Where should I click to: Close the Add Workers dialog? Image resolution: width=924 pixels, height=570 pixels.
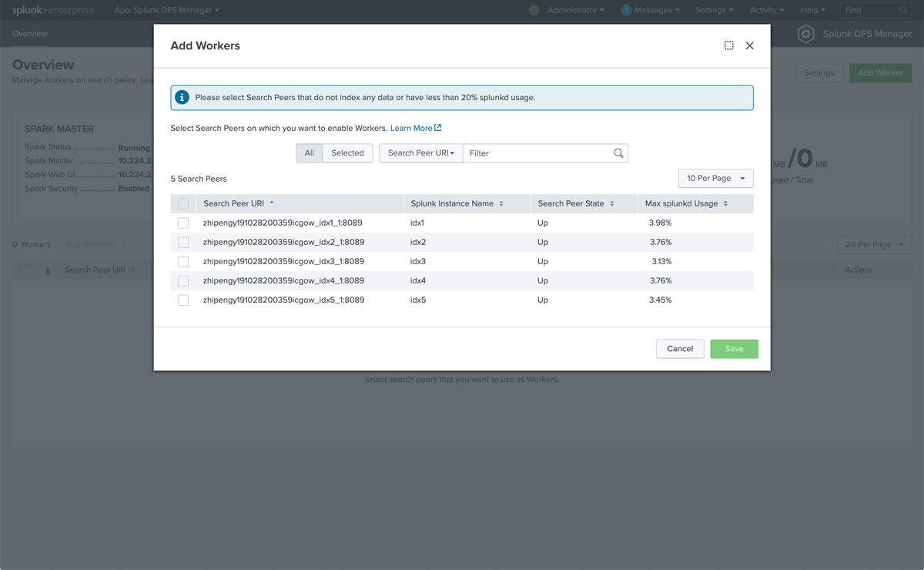750,45
